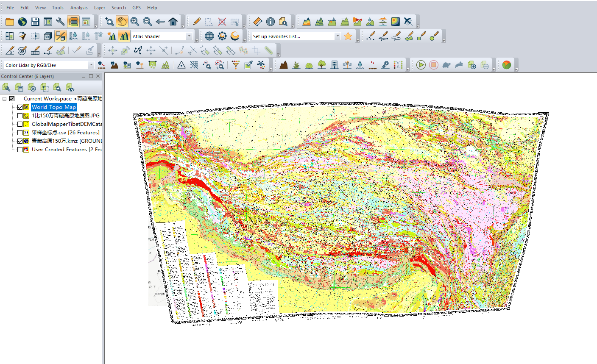
Task: Toggle the Current Workspace checkbox
Action: (x=12, y=99)
